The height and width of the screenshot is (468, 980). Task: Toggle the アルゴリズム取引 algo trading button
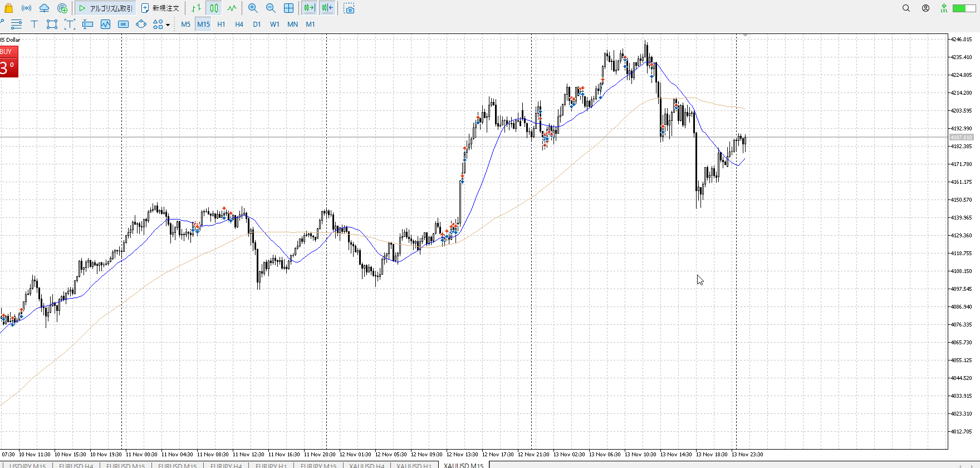(x=106, y=8)
